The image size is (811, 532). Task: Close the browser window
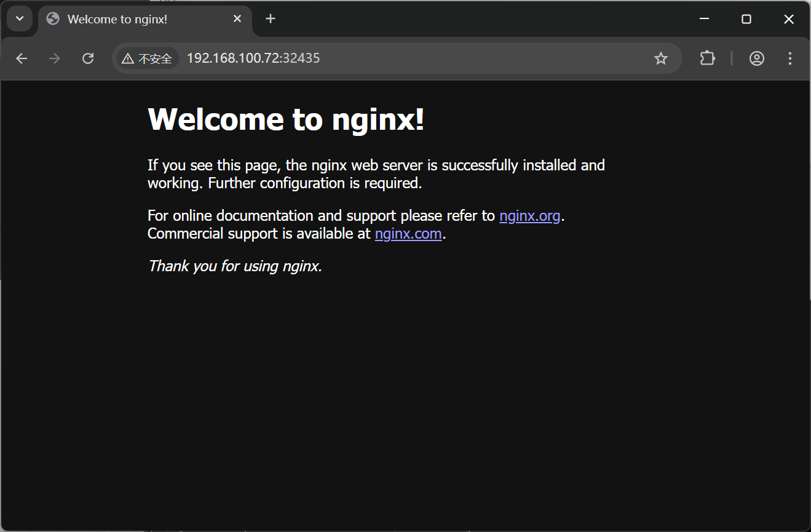pyautogui.click(x=789, y=19)
